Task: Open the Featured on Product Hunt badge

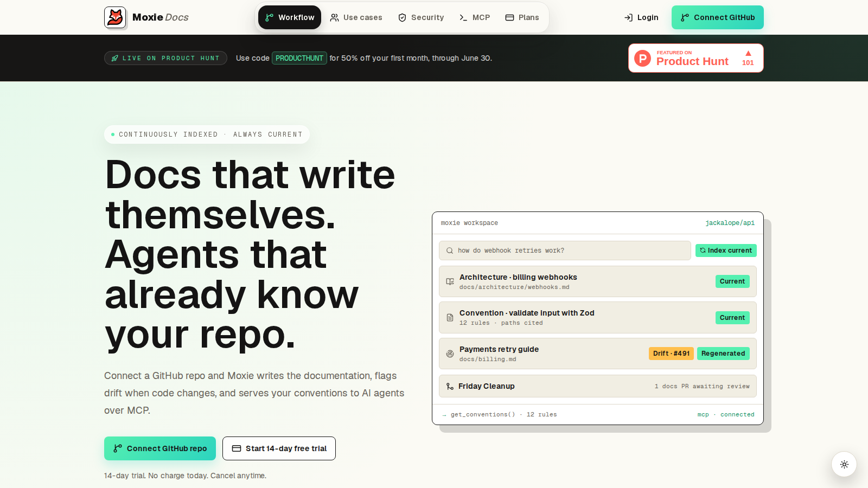Action: point(695,58)
